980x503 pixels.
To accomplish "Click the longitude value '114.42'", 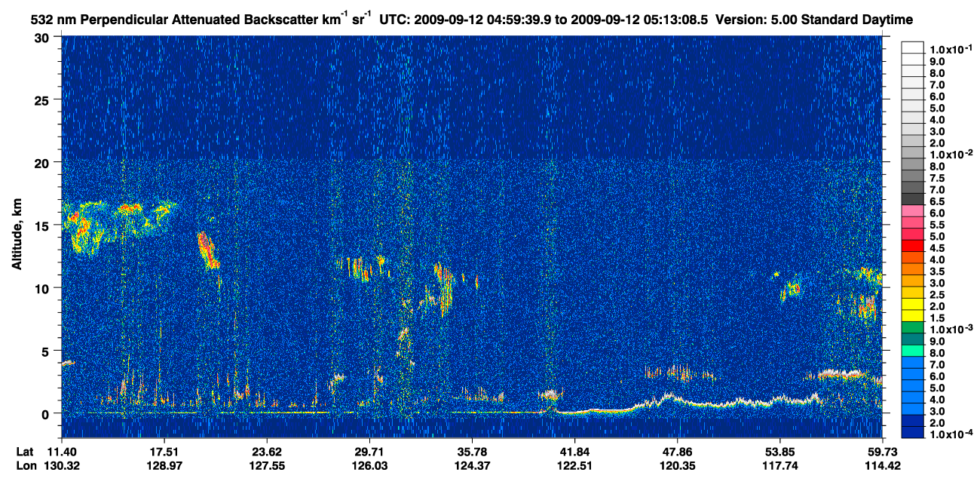I will [x=883, y=465].
